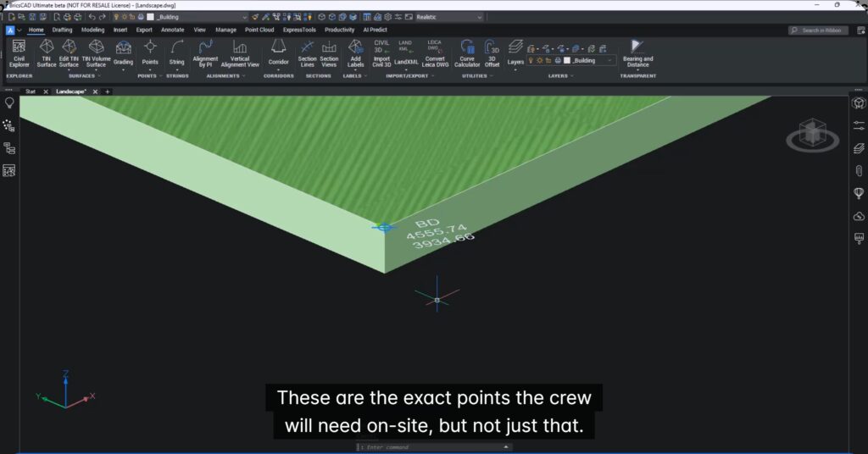Open the Landscape drawing tab
Screen dimensions: 868x454
pos(71,91)
